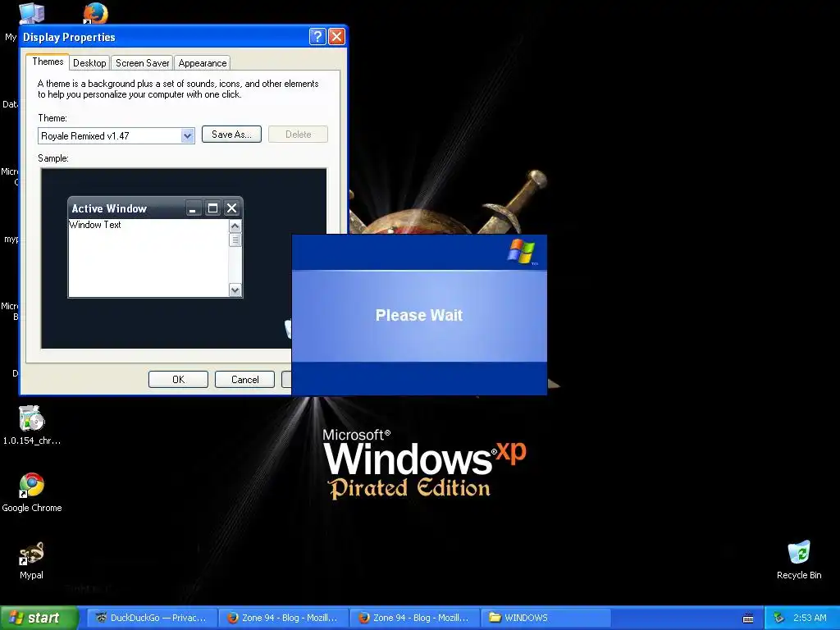Open the Screen Saver tab
The height and width of the screenshot is (630, 840).
[x=142, y=62]
